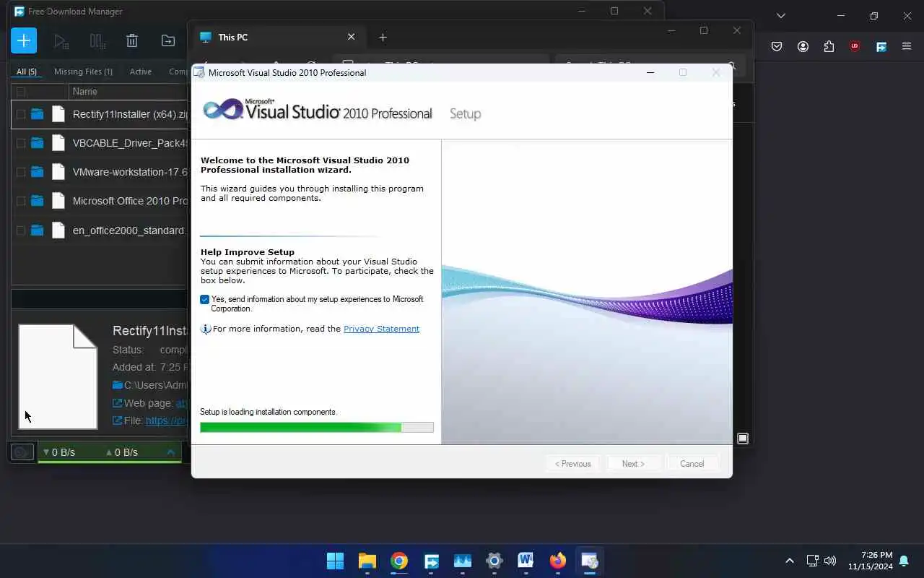This screenshot has height=578, width=924.
Task: Click the large file thumbnail in FDM details
Action: click(58, 376)
